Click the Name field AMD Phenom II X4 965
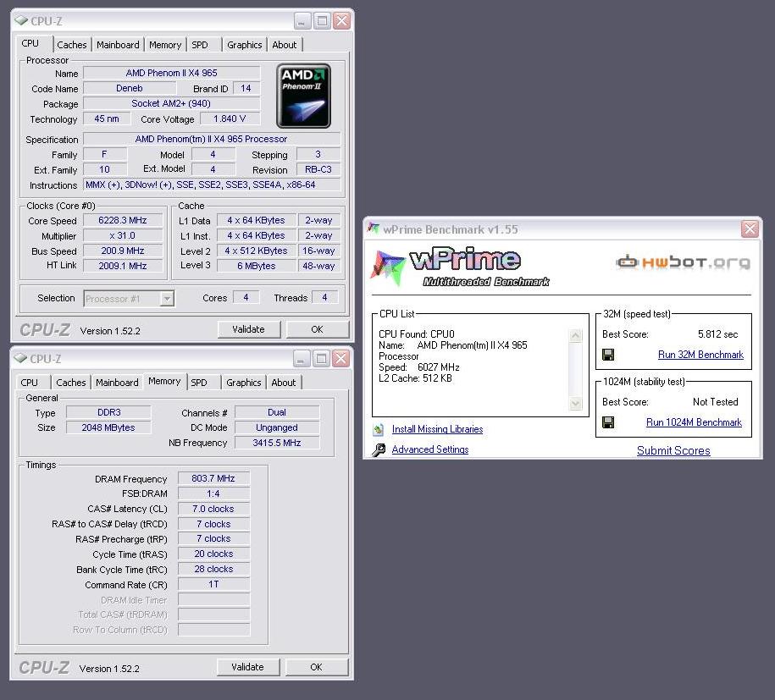Screen dimensions: 775x700 [x=171, y=73]
